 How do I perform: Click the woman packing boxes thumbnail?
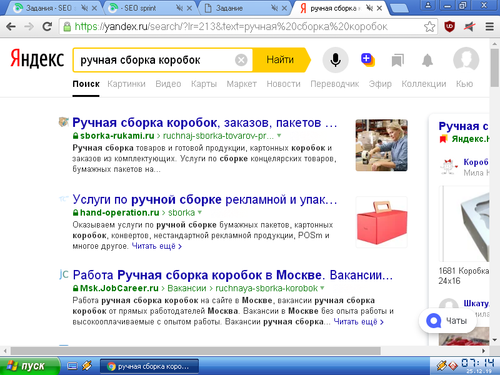pos(381,145)
